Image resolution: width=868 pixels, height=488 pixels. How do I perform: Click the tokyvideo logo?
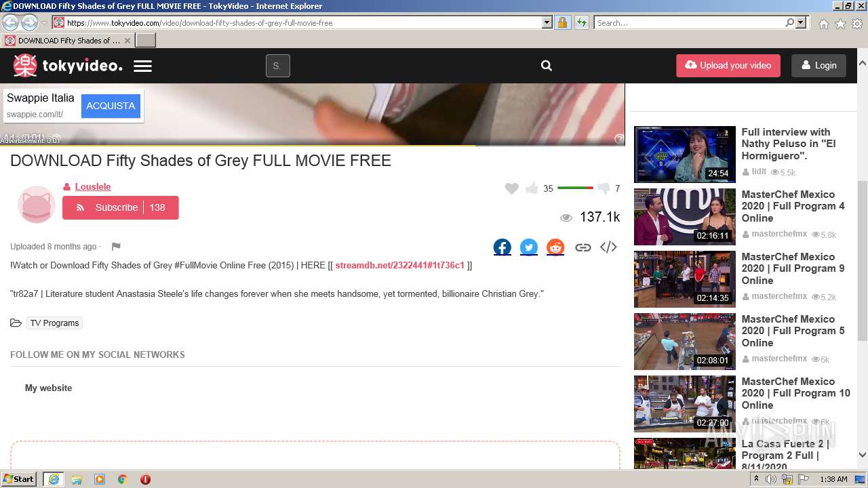tap(68, 66)
